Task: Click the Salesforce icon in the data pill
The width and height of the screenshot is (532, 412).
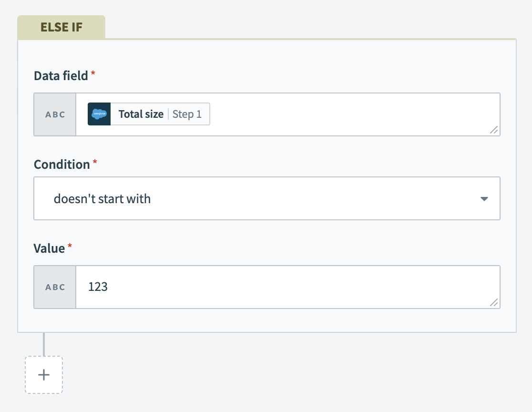Action: tap(98, 114)
